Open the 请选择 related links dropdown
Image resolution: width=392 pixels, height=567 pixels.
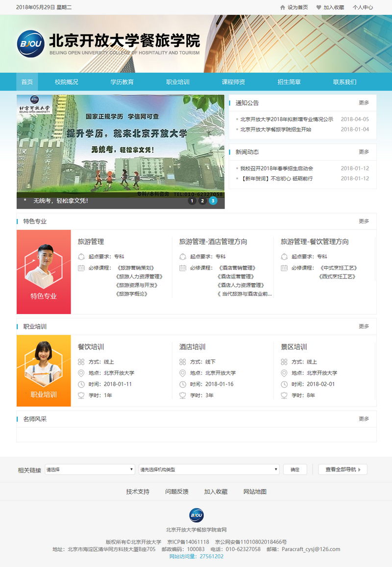90,469
